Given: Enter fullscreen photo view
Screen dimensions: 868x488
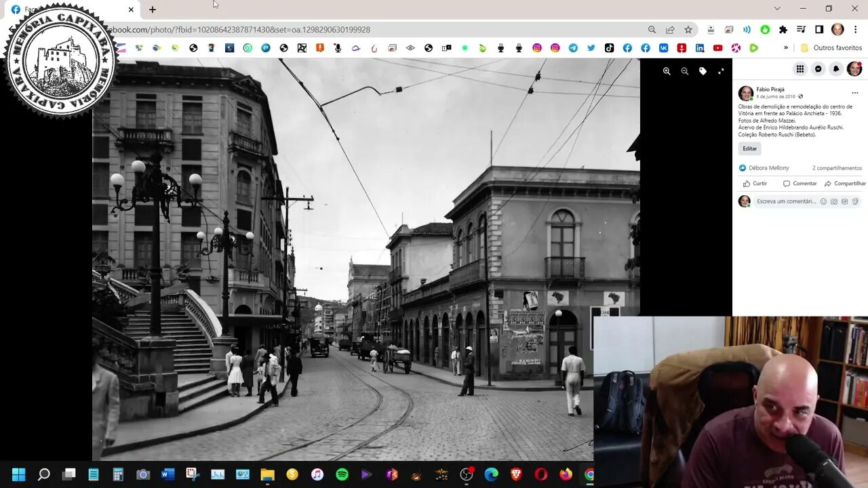Looking at the screenshot, I should [x=721, y=71].
